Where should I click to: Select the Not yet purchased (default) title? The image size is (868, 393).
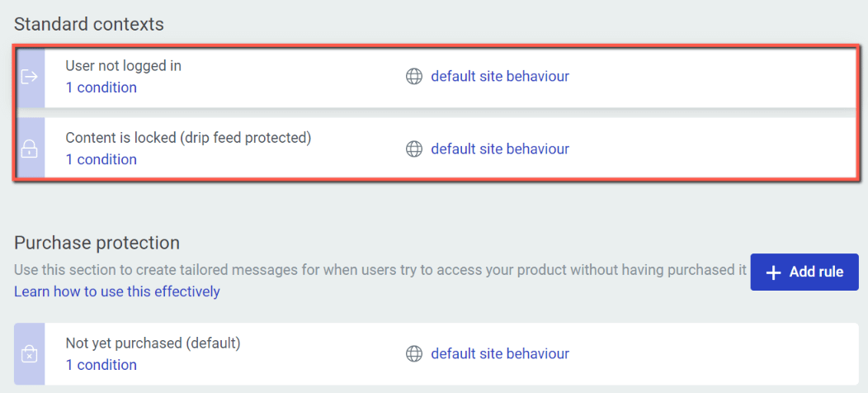coord(153,343)
